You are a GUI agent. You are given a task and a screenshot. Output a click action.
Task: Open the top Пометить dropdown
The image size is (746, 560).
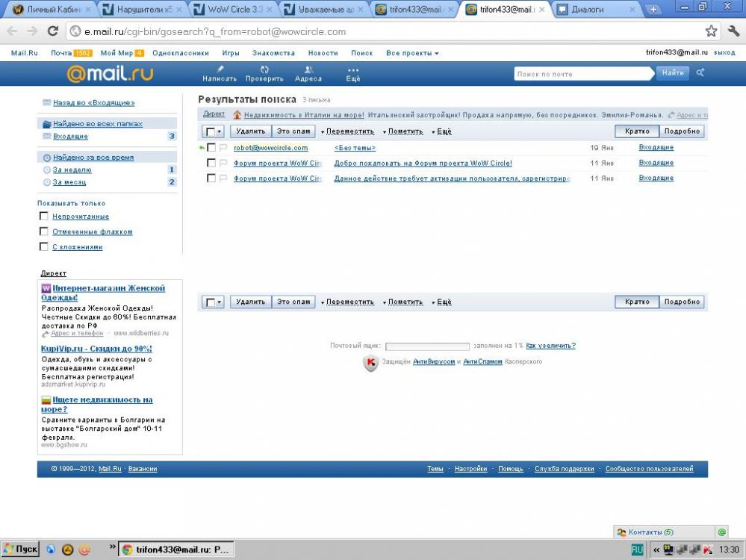[403, 131]
